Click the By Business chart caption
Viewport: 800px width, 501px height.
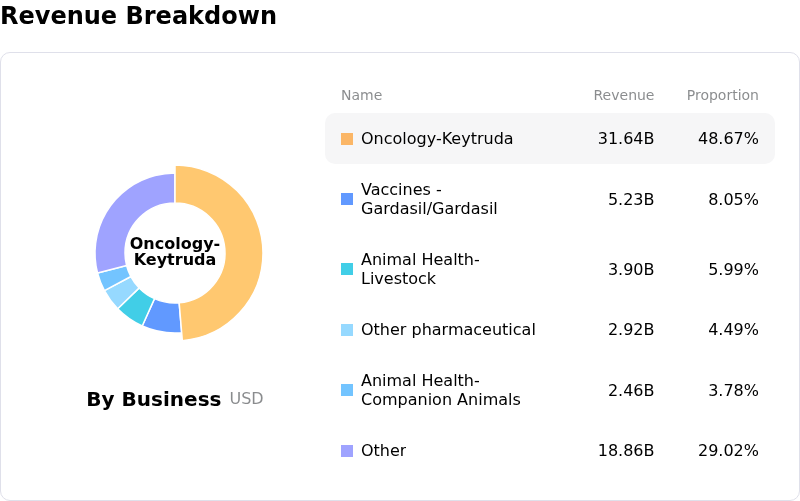click(x=154, y=399)
